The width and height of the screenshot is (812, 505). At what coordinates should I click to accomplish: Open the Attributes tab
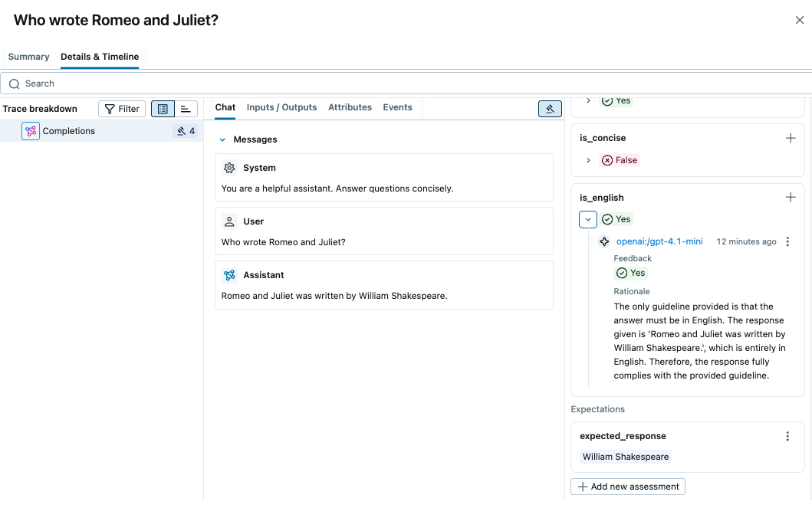tap(350, 107)
